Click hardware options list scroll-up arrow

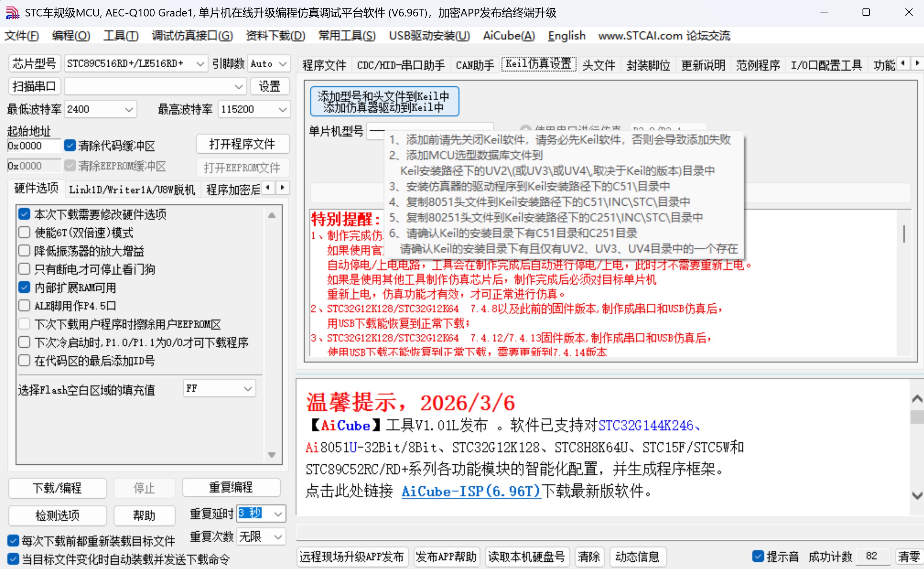coord(272,215)
